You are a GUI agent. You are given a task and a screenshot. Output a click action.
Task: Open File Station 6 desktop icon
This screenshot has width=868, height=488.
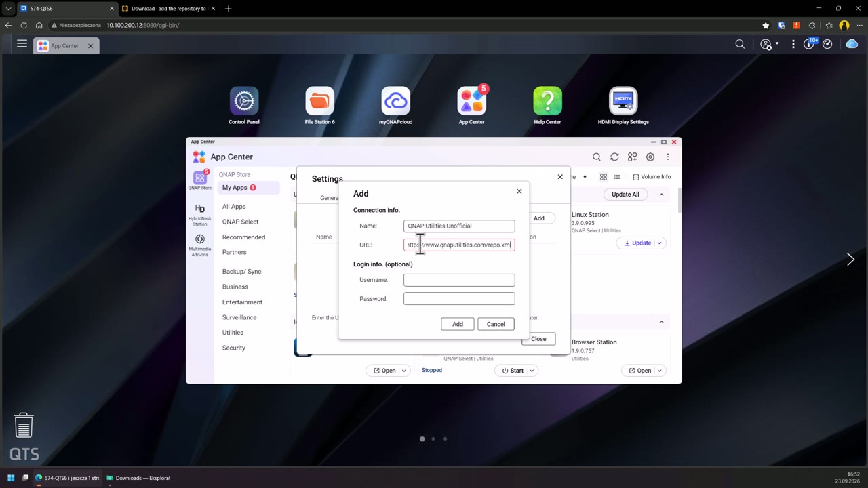[x=320, y=101]
